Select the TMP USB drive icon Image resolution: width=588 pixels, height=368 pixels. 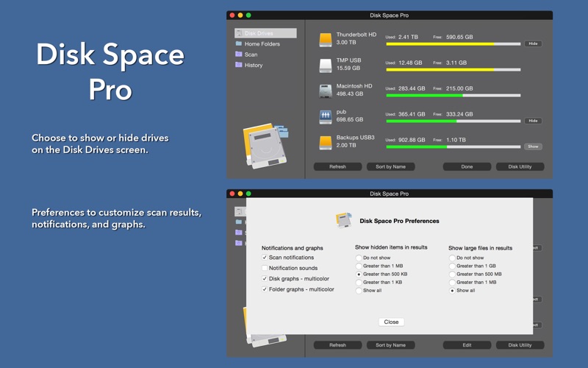tap(325, 66)
